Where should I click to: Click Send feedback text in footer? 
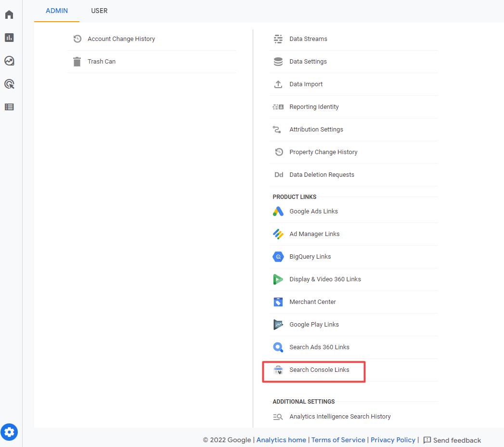click(457, 440)
